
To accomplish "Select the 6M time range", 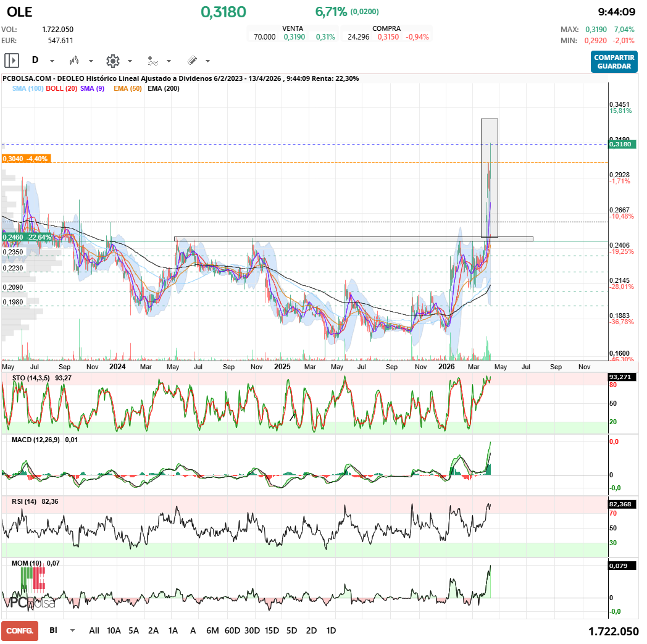I will 212,630.
